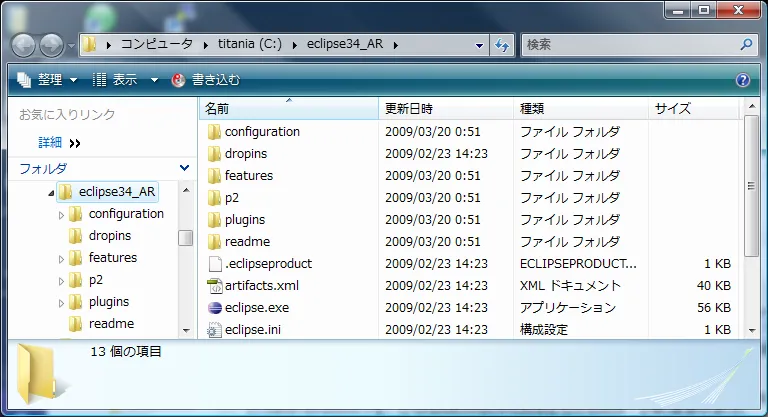
Task: Refresh the folder view with the refresh icon
Action: pos(502,45)
